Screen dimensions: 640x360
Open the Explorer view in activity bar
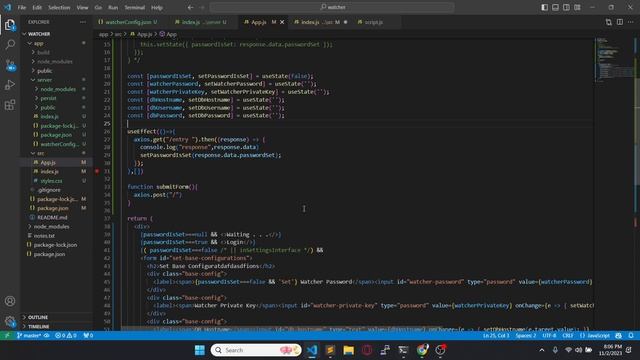click(x=10, y=25)
